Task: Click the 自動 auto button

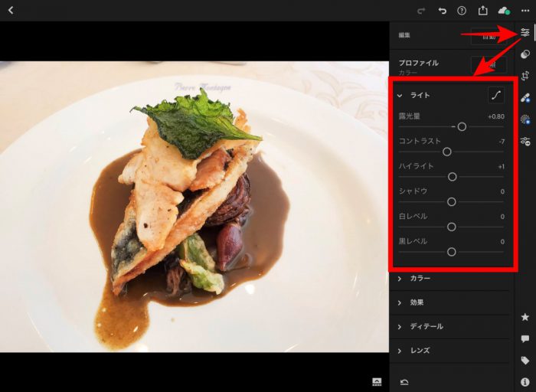Action: coord(489,36)
